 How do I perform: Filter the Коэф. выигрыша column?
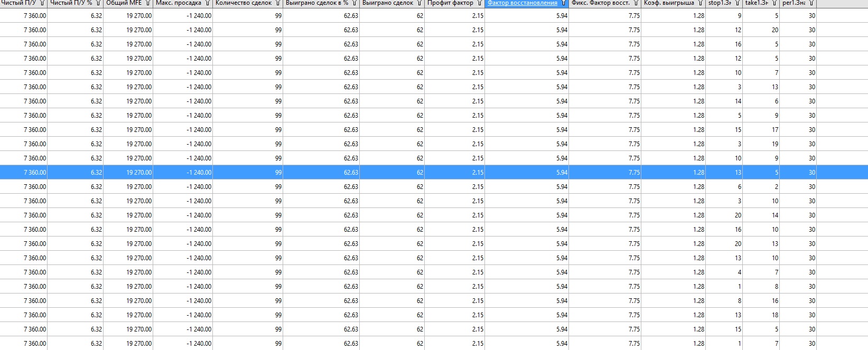click(701, 3)
